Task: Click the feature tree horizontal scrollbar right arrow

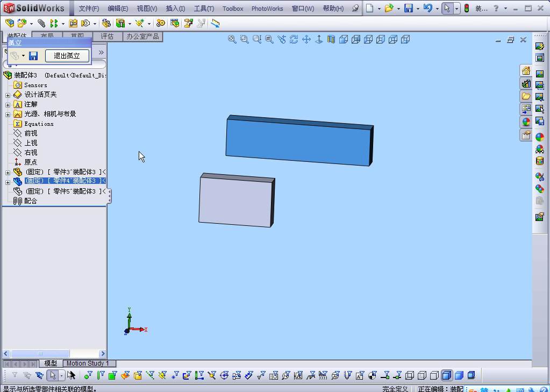Action: click(x=103, y=354)
